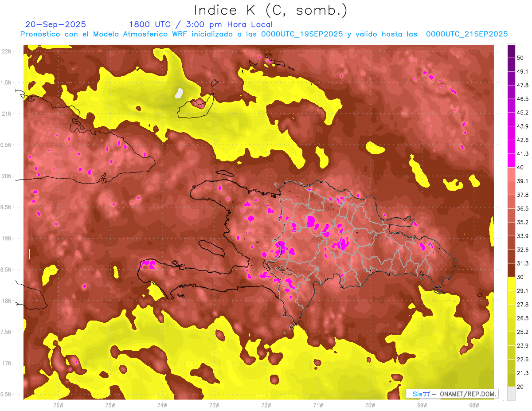Select the dark brown legend swatch between 30 and 31.3
The height and width of the screenshot is (411, 532).
point(511,270)
